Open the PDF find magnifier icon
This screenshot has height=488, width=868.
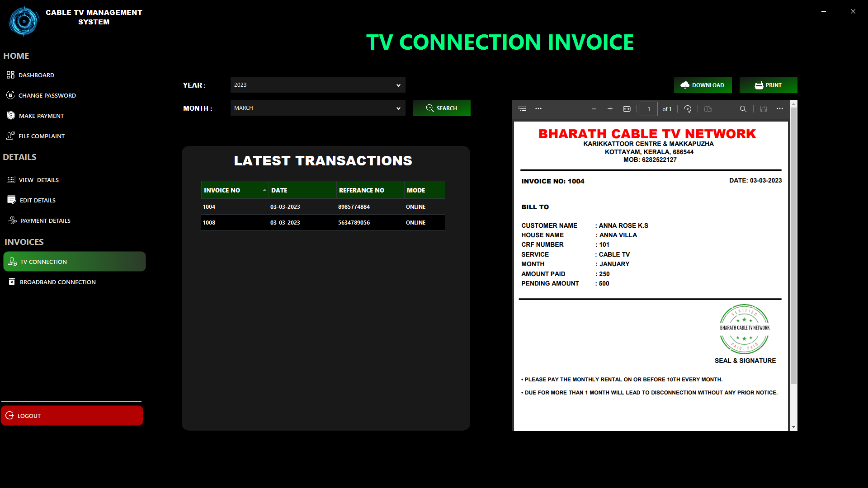point(743,109)
